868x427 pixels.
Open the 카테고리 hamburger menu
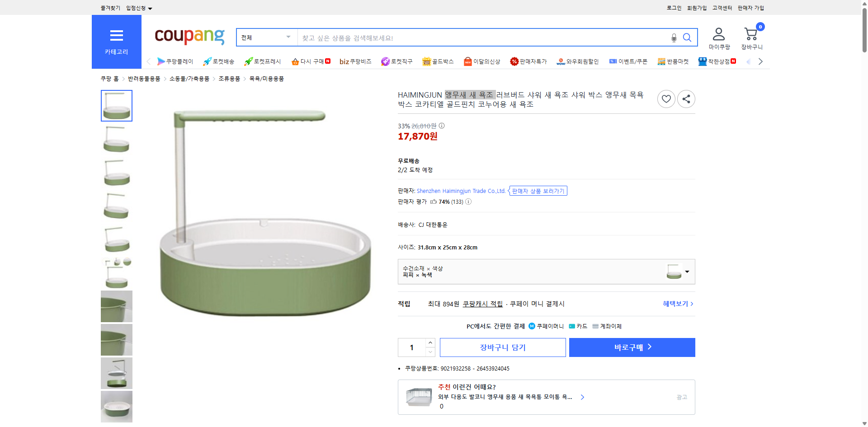(116, 36)
